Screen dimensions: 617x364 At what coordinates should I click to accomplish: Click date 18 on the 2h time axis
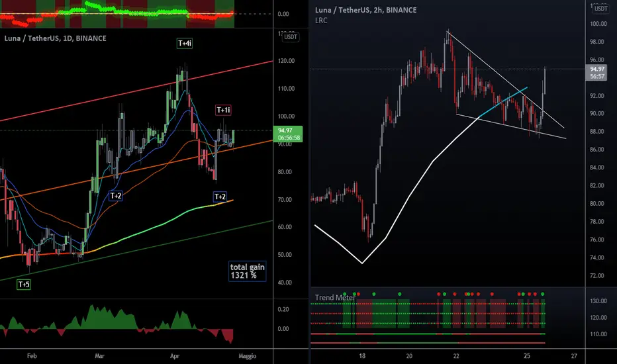pyautogui.click(x=362, y=356)
